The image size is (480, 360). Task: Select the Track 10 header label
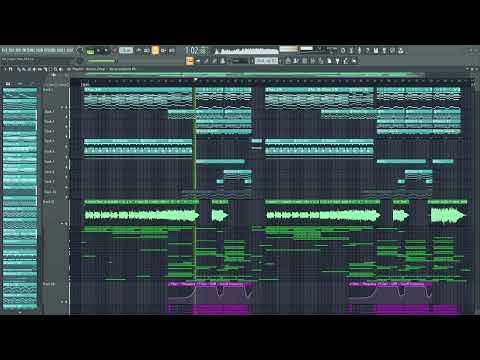tap(50, 192)
